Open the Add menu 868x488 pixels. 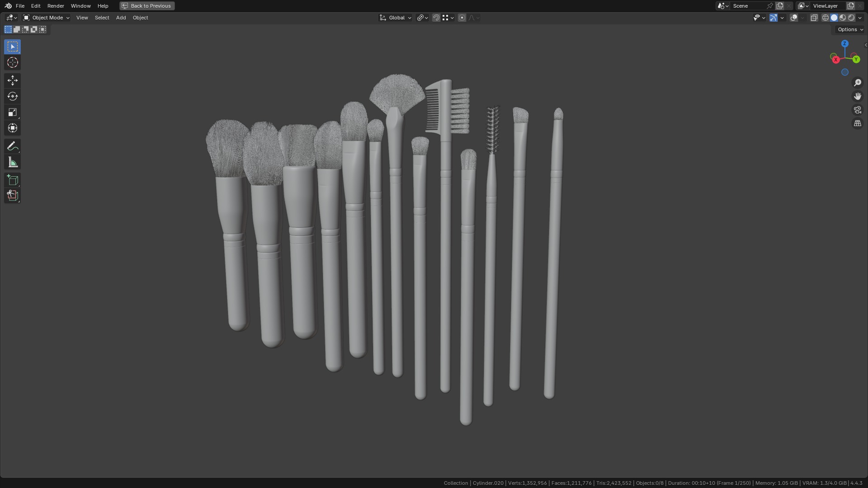(x=121, y=18)
